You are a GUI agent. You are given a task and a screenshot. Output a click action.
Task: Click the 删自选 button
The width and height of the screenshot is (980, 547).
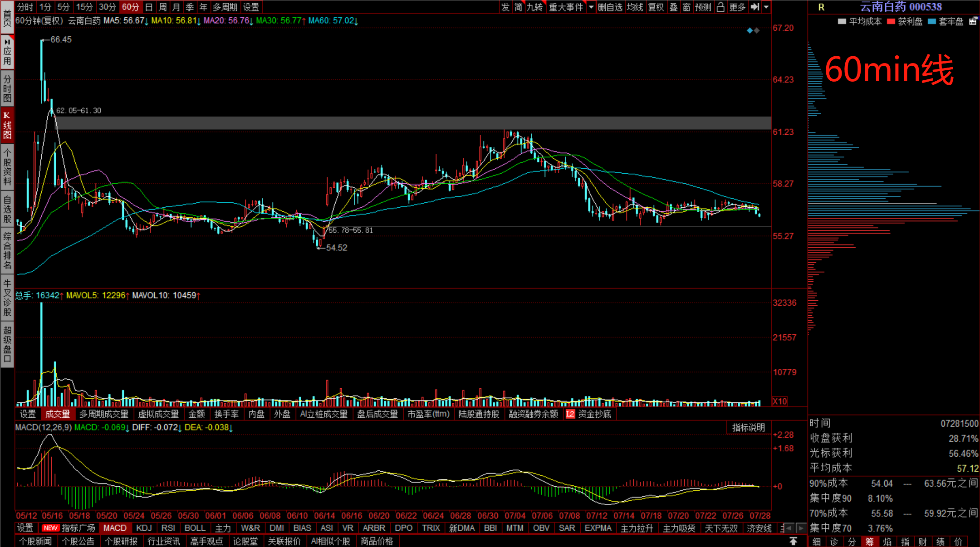click(x=610, y=7)
